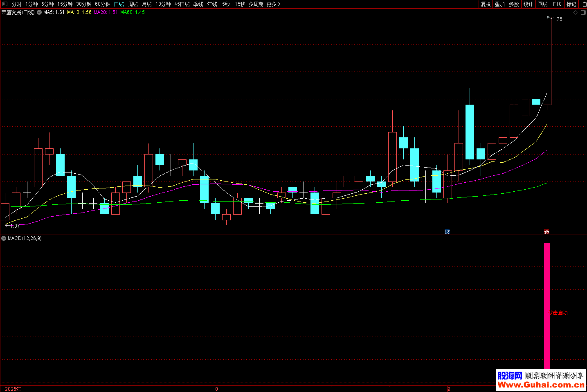Expand the MACD indicator dropdown arrow
The height and width of the screenshot is (392, 587).
[4, 238]
